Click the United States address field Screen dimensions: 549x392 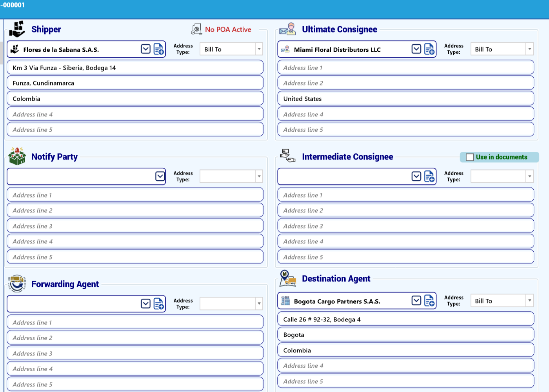tap(406, 99)
